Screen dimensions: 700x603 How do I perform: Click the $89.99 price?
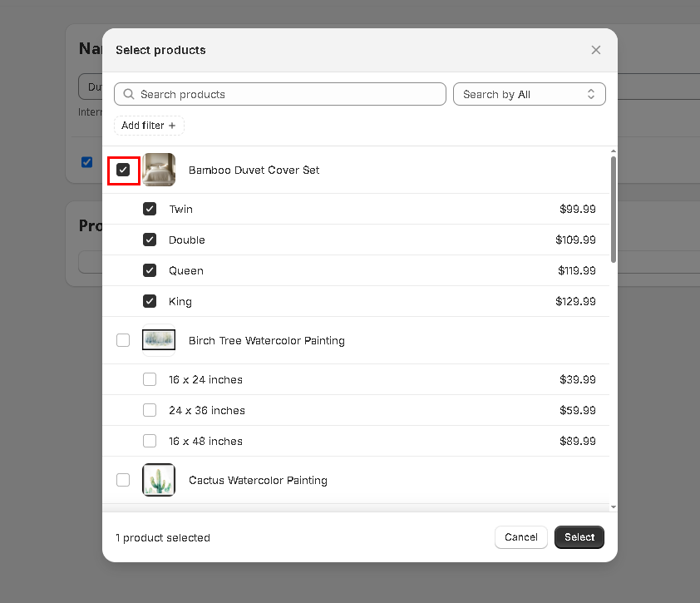tap(577, 442)
